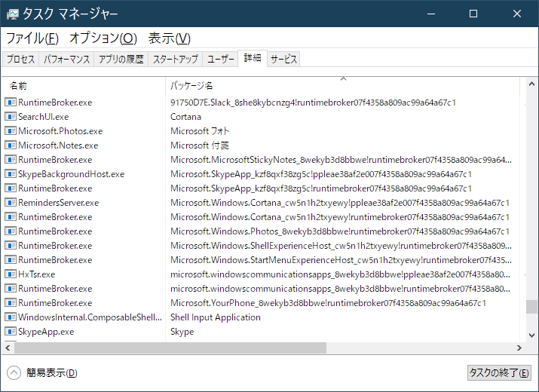The image size is (539, 392).
Task: Open the オプション(O) menu
Action: click(103, 38)
